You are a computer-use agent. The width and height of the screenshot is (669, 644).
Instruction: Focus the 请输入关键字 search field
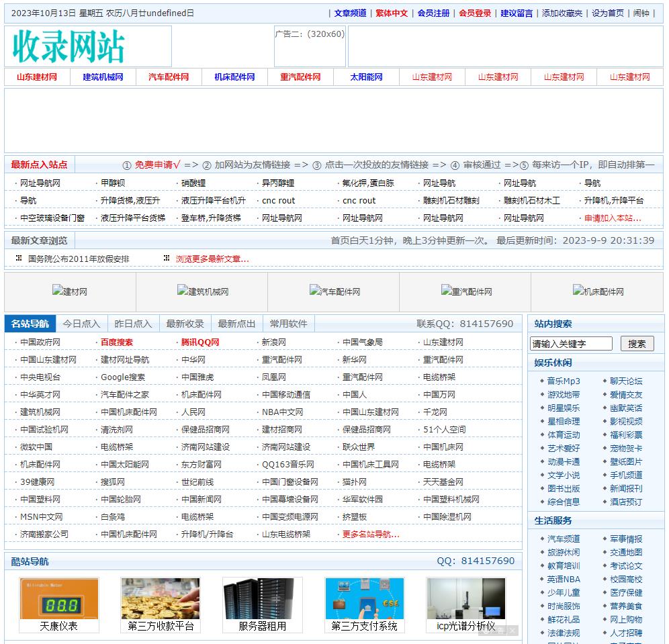point(572,344)
